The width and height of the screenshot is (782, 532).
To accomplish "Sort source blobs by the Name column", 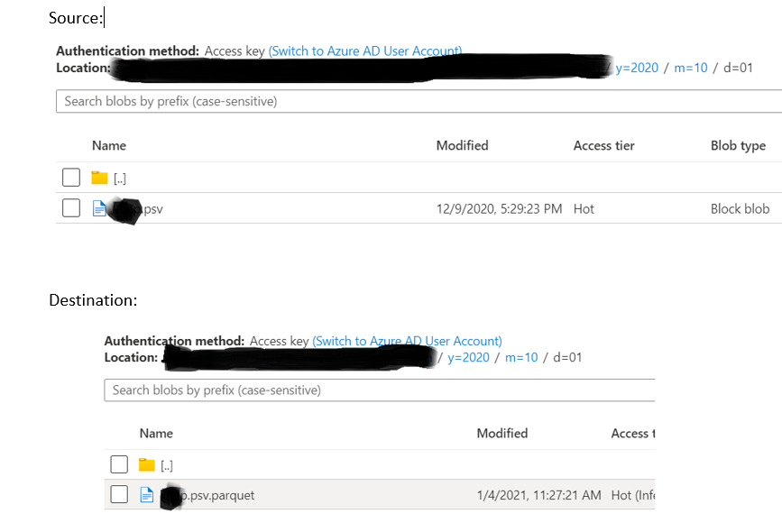I will (109, 145).
